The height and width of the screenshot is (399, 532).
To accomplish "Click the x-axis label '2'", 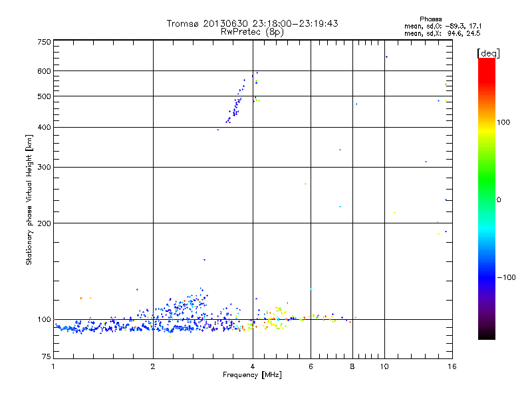I will (x=153, y=366).
